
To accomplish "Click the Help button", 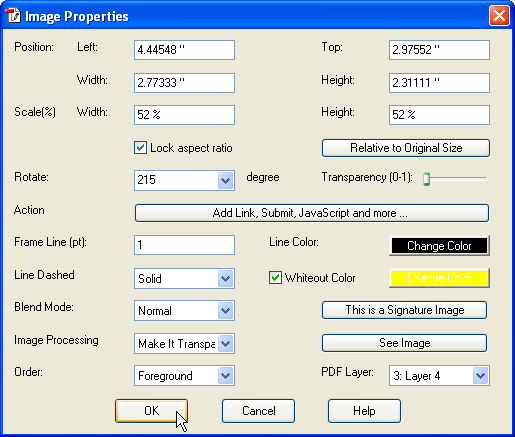I will pyautogui.click(x=364, y=411).
